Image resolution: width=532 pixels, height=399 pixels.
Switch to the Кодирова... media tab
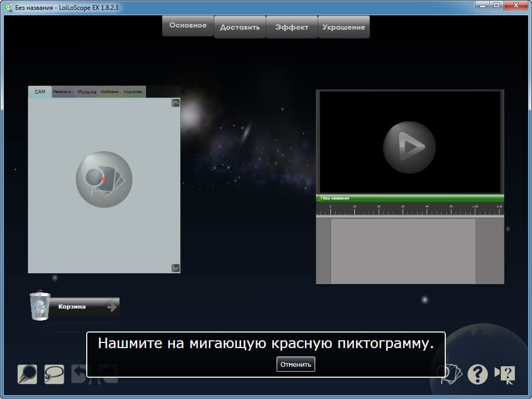134,91
